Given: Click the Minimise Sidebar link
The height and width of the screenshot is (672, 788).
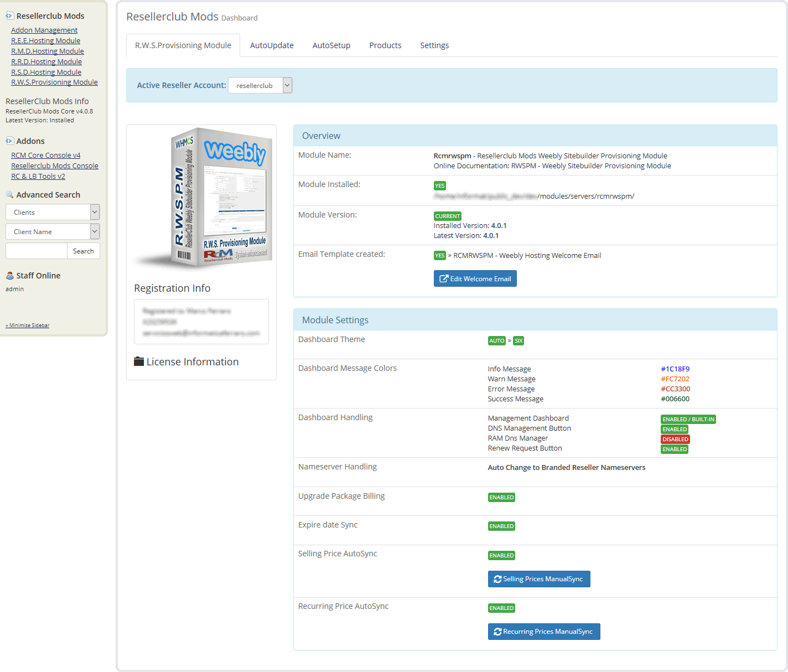Looking at the screenshot, I should click(x=28, y=325).
